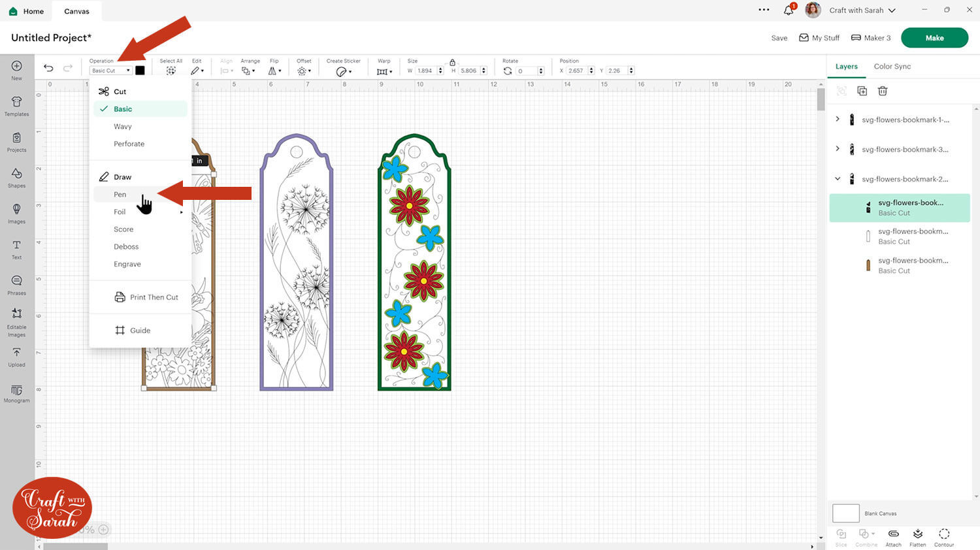980x550 pixels.
Task: Click the Save link
Action: point(779,38)
